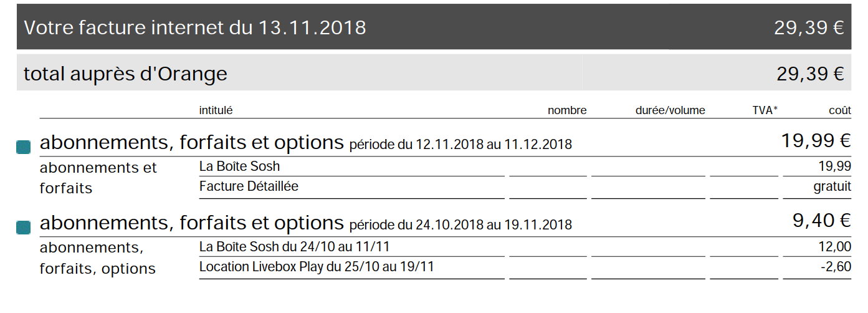This screenshot has width=868, height=313.
Task: Click the teal square beside the 9,40 € section
Action: coord(23,228)
